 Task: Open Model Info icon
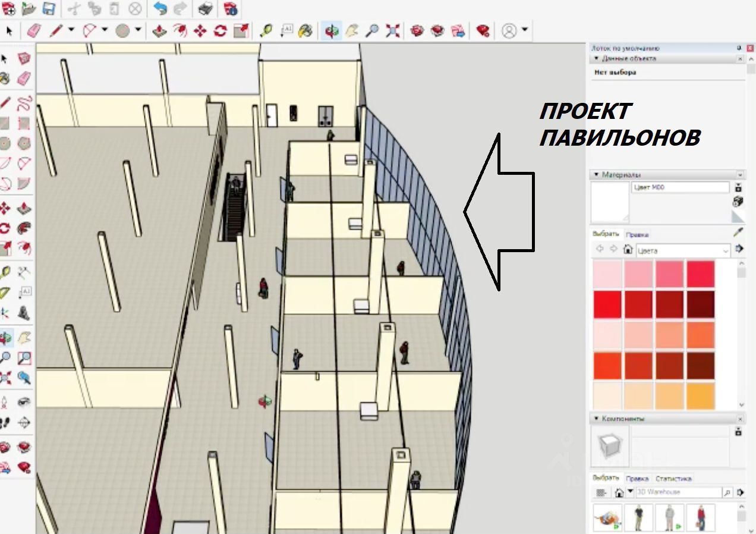(x=231, y=8)
